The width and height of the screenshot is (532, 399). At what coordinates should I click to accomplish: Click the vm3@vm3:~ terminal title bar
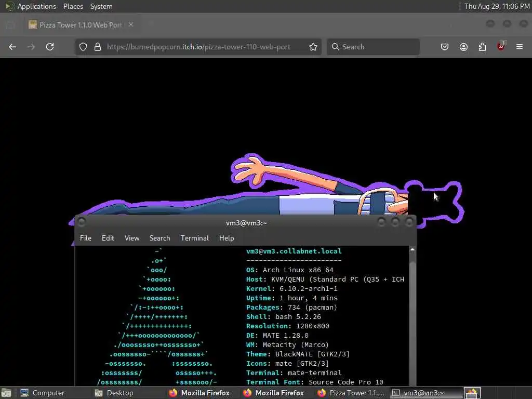pyautogui.click(x=246, y=223)
